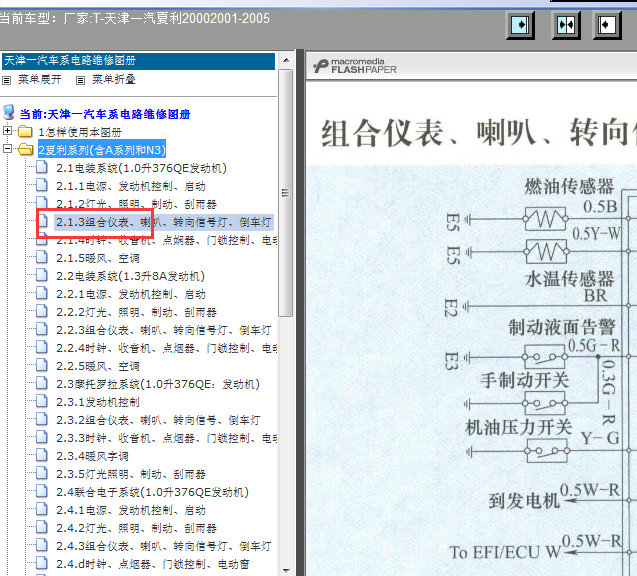
Task: Click the computer icon beside 当前:天津一汽车系电路维修图册
Action: click(x=9, y=113)
